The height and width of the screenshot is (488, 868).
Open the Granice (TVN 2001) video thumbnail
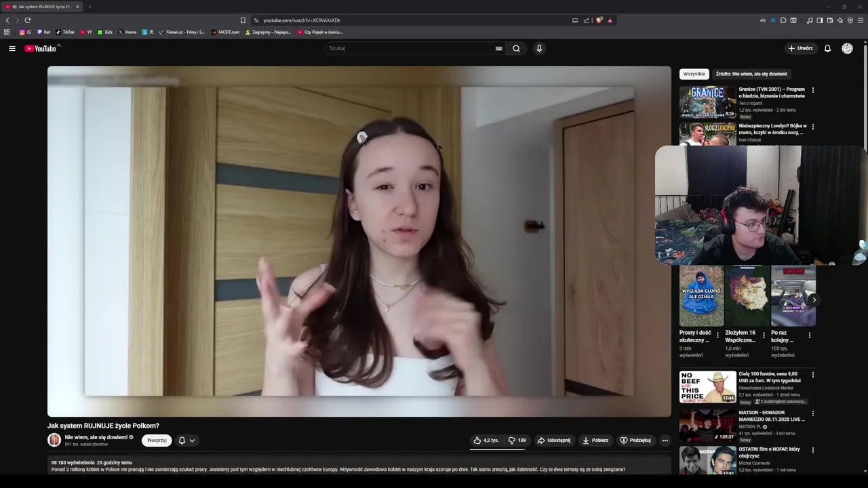[x=707, y=102]
